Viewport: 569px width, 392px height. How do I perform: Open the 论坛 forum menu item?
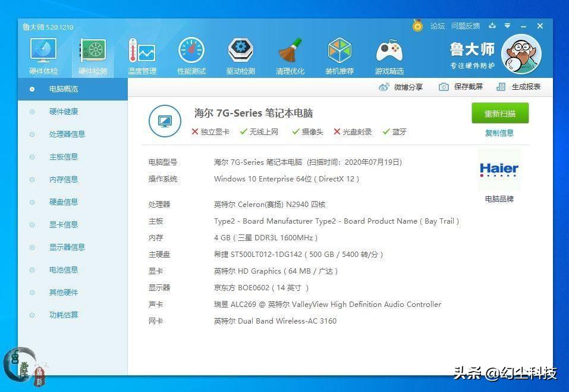point(437,26)
